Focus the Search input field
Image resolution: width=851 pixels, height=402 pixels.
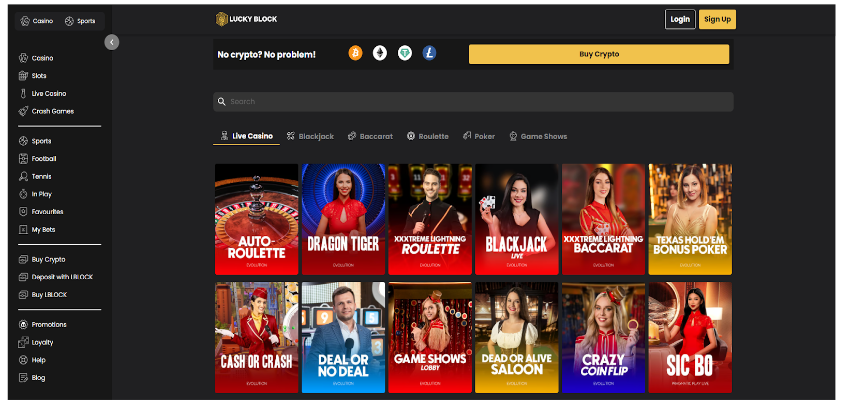473,101
